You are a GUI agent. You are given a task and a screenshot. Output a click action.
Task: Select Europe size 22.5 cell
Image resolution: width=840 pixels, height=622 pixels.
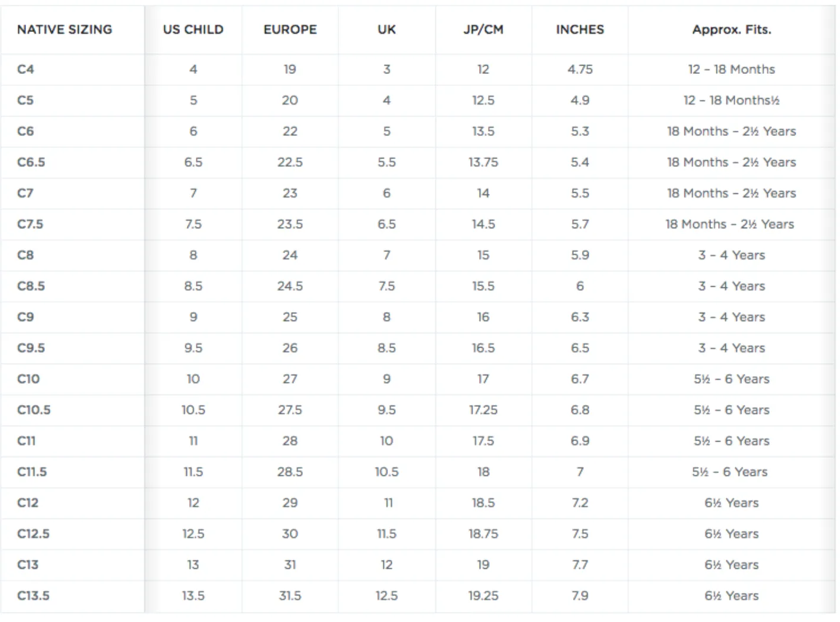tap(290, 162)
